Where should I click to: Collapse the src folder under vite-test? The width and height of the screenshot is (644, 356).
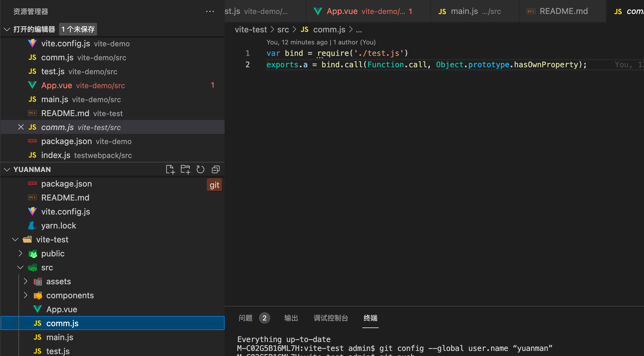click(20, 267)
